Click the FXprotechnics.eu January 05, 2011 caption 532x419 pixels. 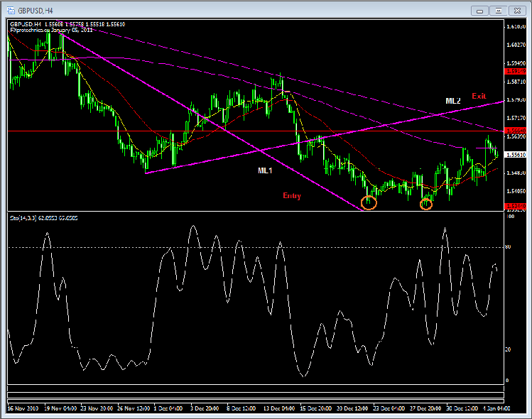[x=51, y=30]
